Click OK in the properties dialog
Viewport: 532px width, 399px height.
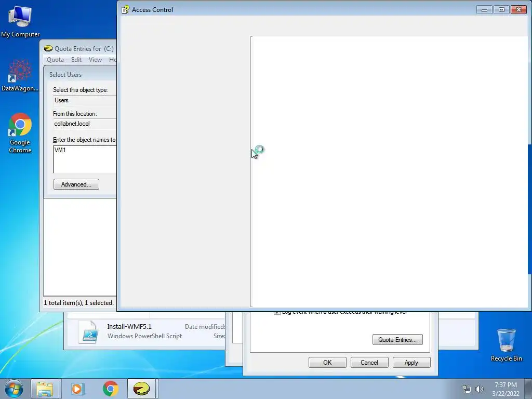coord(327,362)
